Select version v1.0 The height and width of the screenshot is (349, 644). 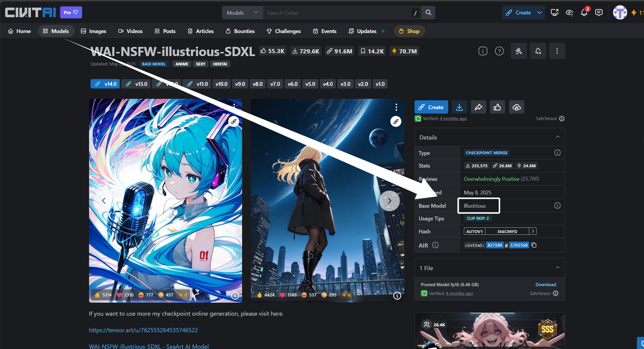point(380,84)
